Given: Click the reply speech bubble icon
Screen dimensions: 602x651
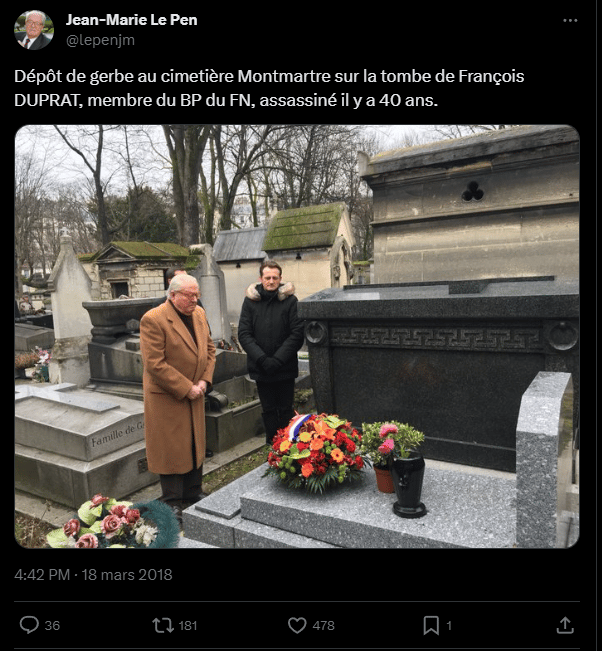Looking at the screenshot, I should (x=29, y=625).
